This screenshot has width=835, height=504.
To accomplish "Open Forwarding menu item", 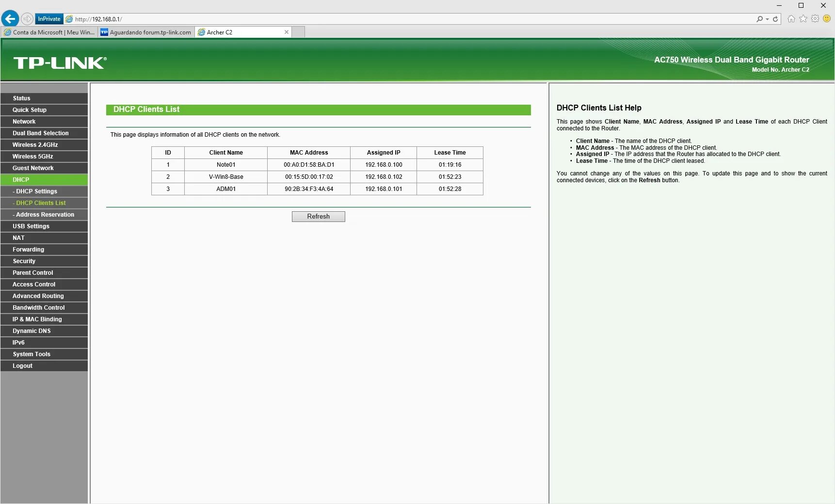I will 44,250.
